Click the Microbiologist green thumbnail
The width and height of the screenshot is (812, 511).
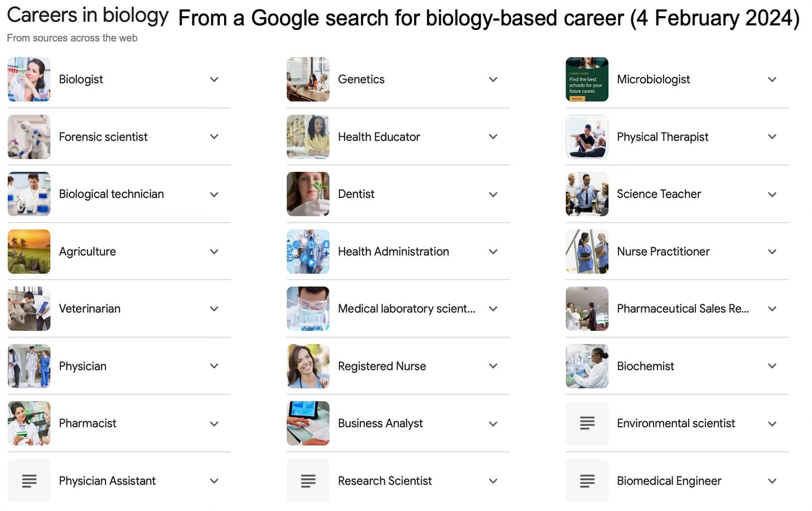click(587, 79)
